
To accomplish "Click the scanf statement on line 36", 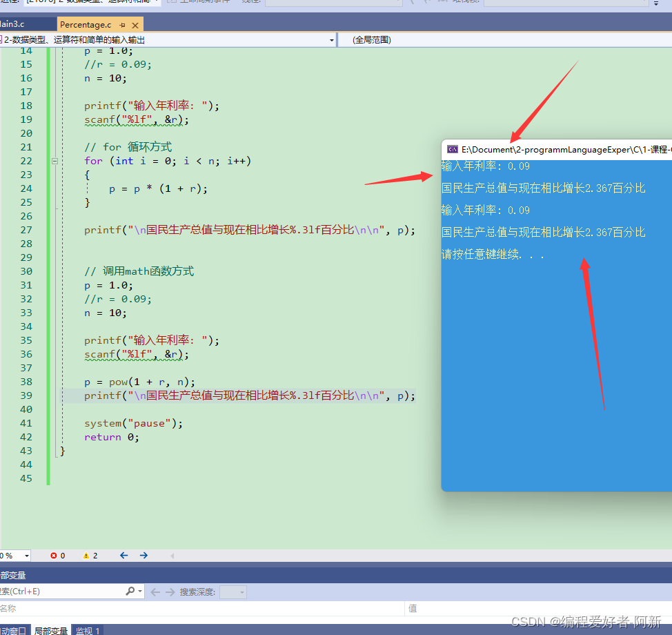I will pos(137,355).
